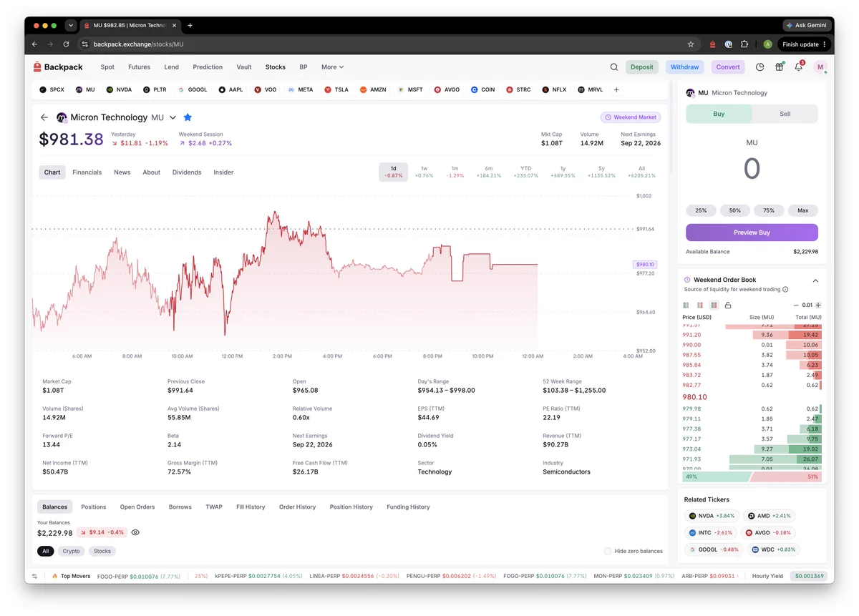This screenshot has height=616, width=859.
Task: Select the SPCX ticker chip
Action: [52, 90]
